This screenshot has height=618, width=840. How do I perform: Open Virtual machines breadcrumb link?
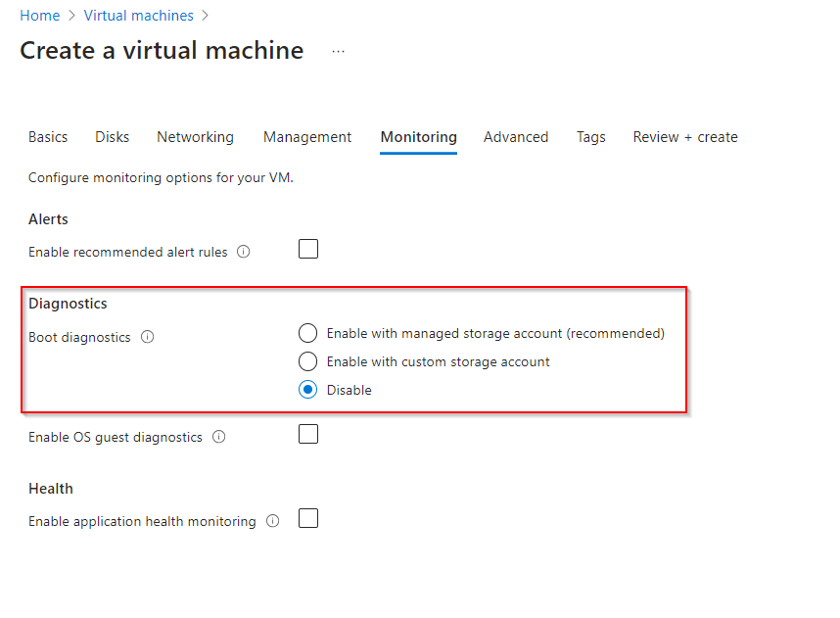point(138,16)
